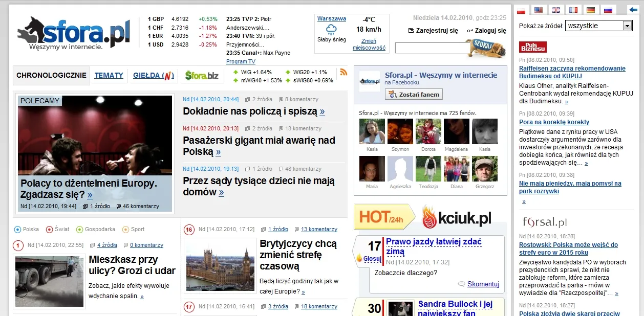Select the French flag source tab
Screen dimensions: 644x316
(x=573, y=10)
